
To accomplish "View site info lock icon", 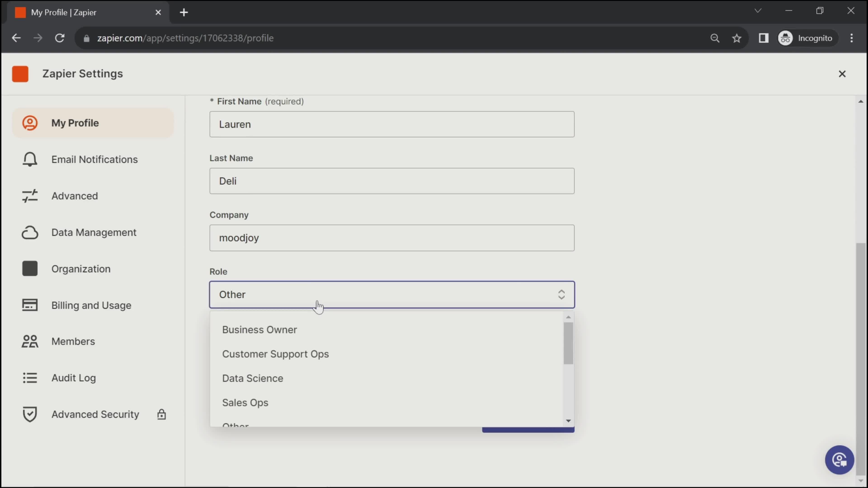I will [x=86, y=38].
